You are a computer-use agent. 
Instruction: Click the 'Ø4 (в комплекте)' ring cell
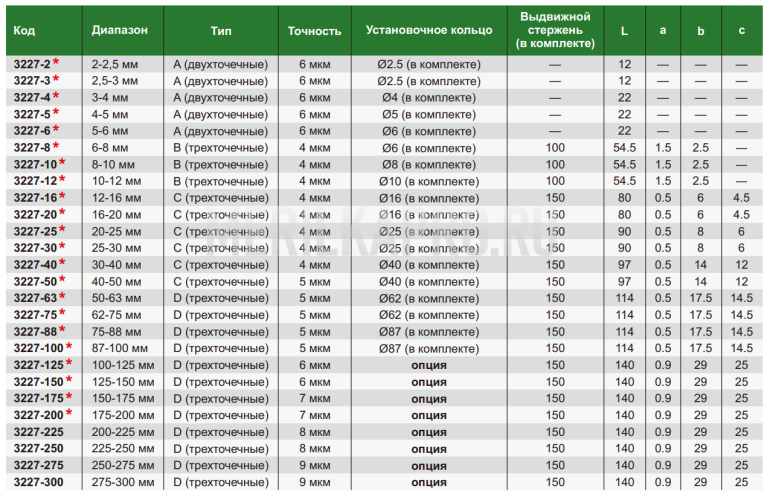pos(429,97)
